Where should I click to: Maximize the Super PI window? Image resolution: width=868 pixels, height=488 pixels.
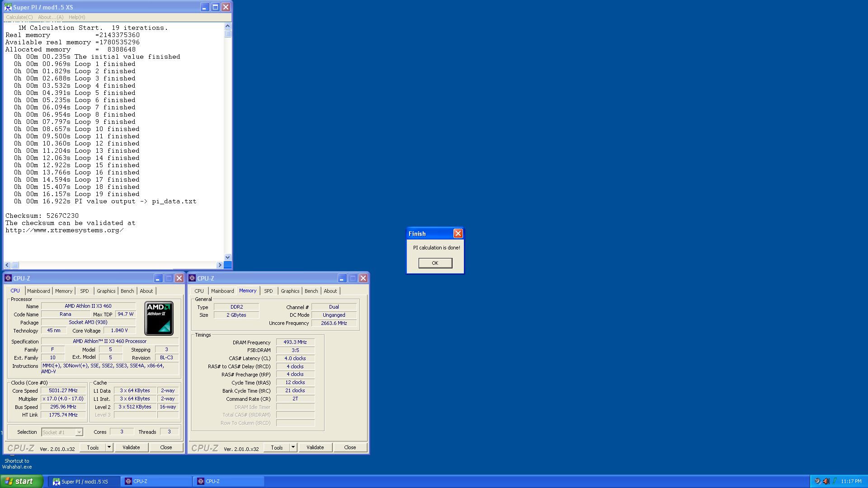216,7
